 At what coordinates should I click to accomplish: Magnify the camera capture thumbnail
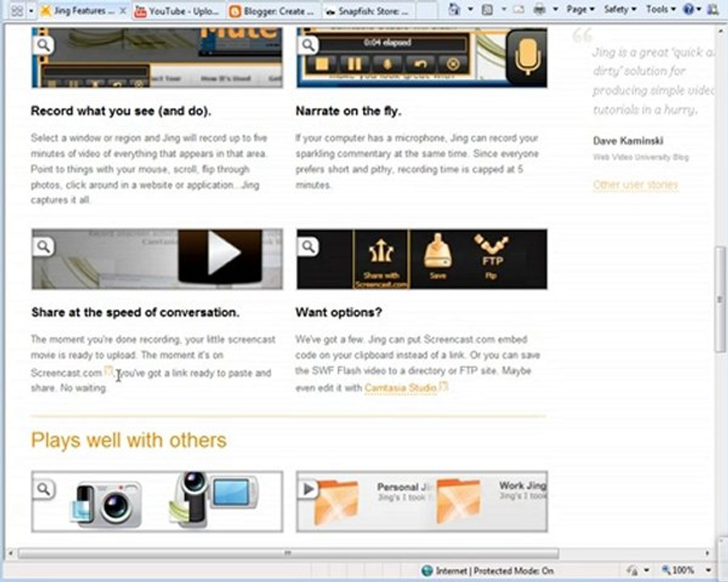[44, 489]
